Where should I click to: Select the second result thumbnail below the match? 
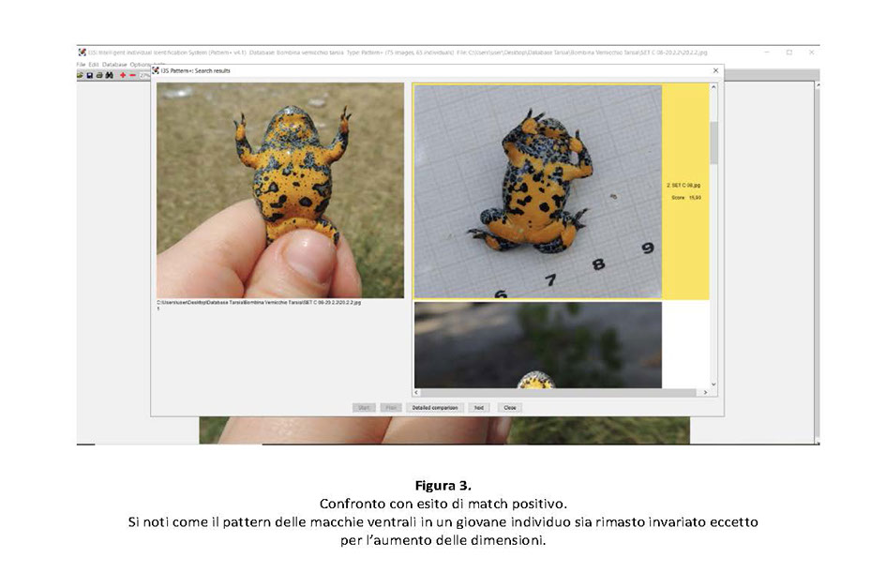[537, 344]
